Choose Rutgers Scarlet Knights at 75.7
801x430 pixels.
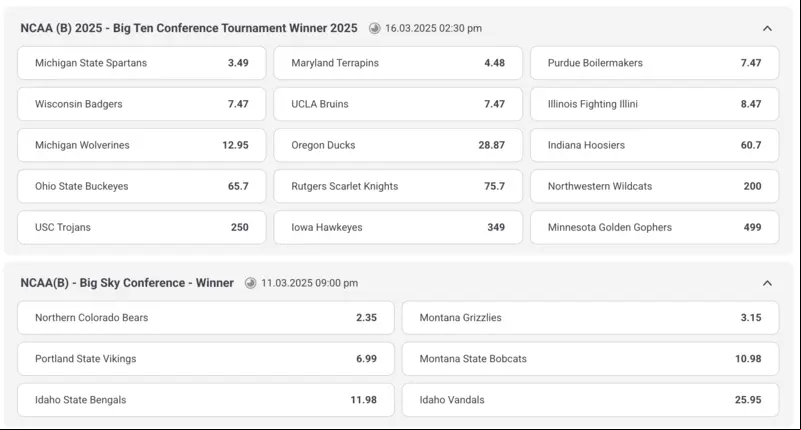(x=398, y=186)
